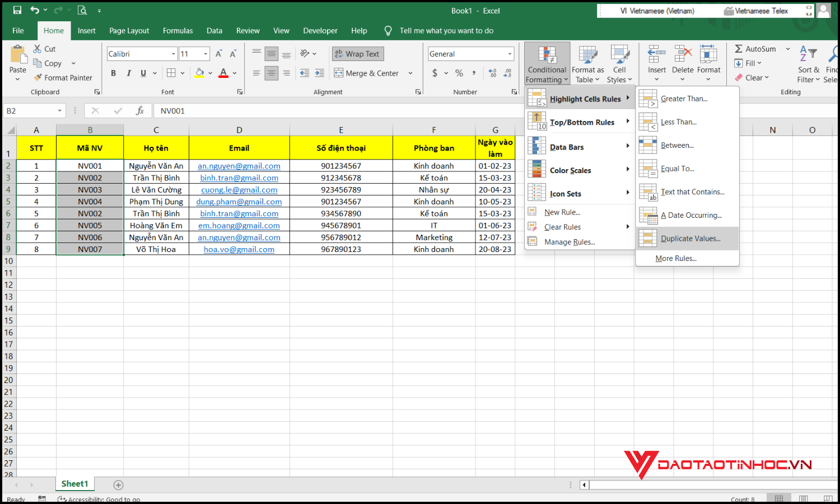The image size is (840, 504).
Task: Click the Paste clipboard icon
Action: coord(18,54)
